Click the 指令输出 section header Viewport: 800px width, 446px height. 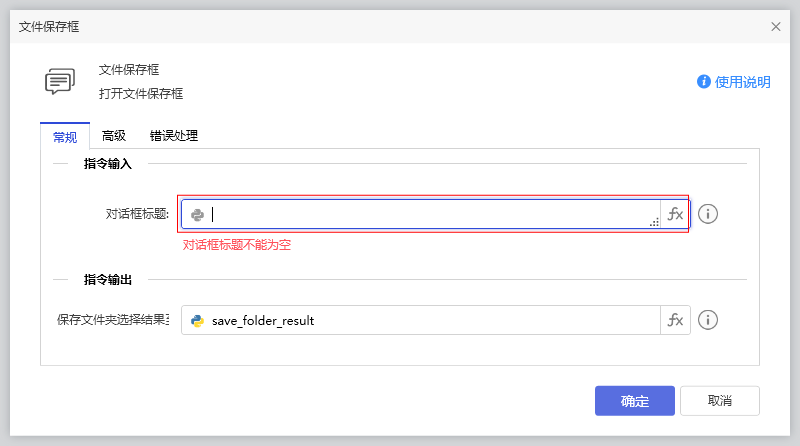(x=108, y=279)
